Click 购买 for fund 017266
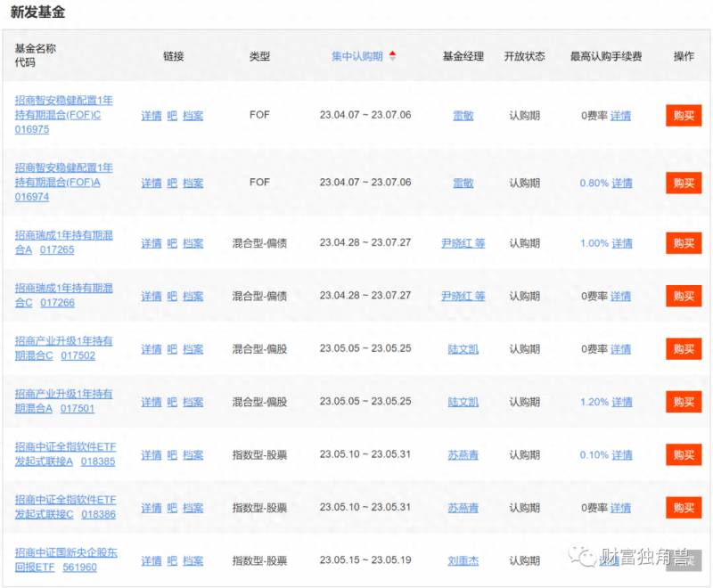Viewport: 713px width, 588px height. point(684,296)
